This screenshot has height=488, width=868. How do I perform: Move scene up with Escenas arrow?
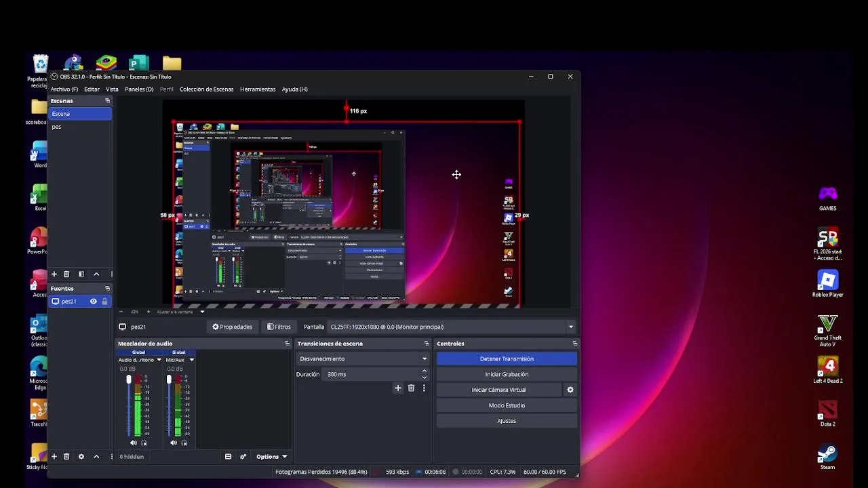tap(96, 274)
